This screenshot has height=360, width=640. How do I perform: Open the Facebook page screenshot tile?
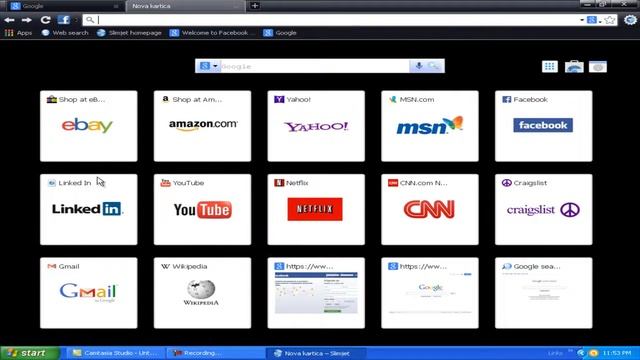pos(316,293)
